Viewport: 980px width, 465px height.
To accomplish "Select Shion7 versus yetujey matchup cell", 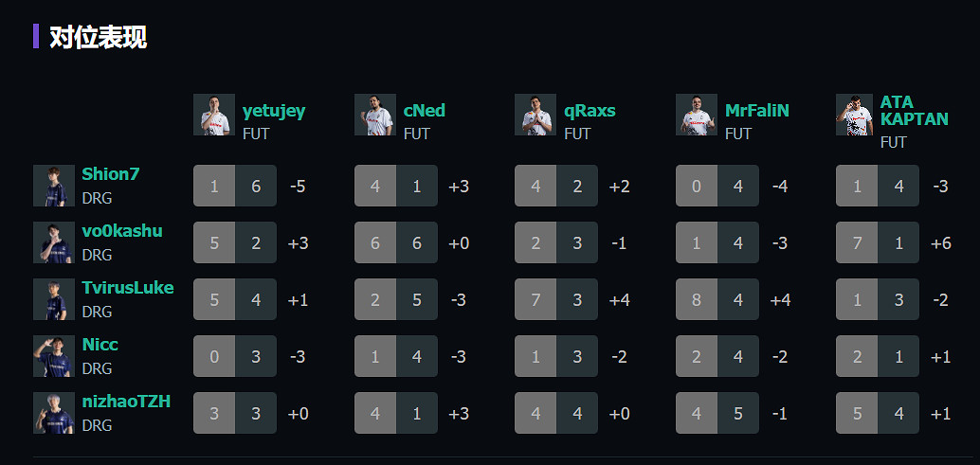I will tap(235, 186).
